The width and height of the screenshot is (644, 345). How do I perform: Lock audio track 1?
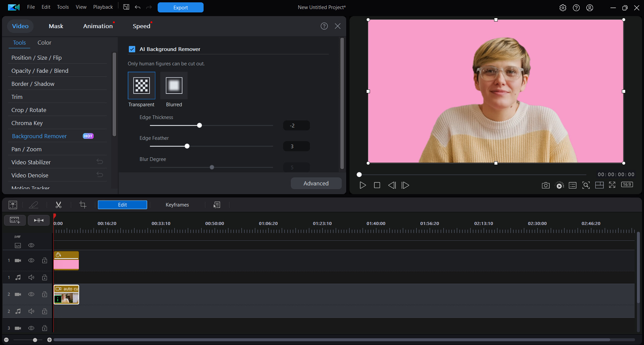click(45, 277)
